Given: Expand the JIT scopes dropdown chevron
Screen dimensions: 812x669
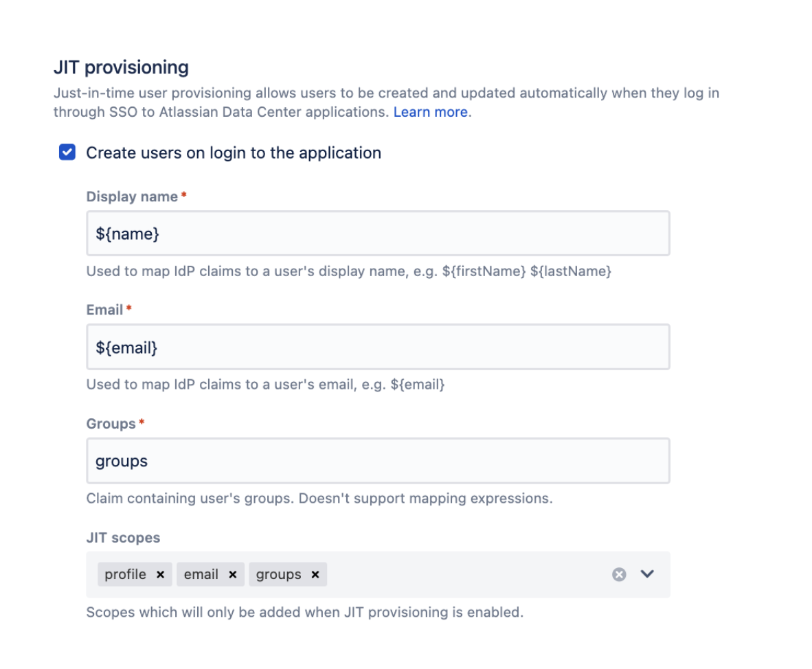Looking at the screenshot, I should coord(647,574).
